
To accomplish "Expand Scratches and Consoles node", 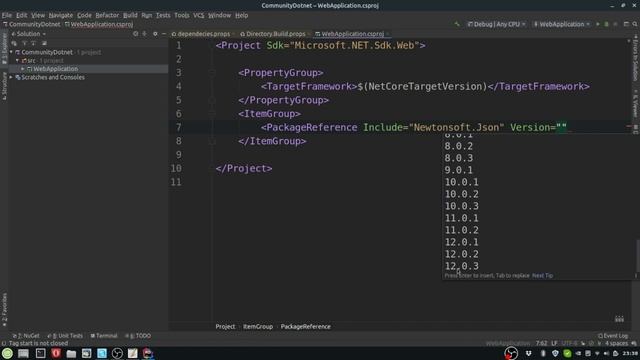I will point(11,77).
